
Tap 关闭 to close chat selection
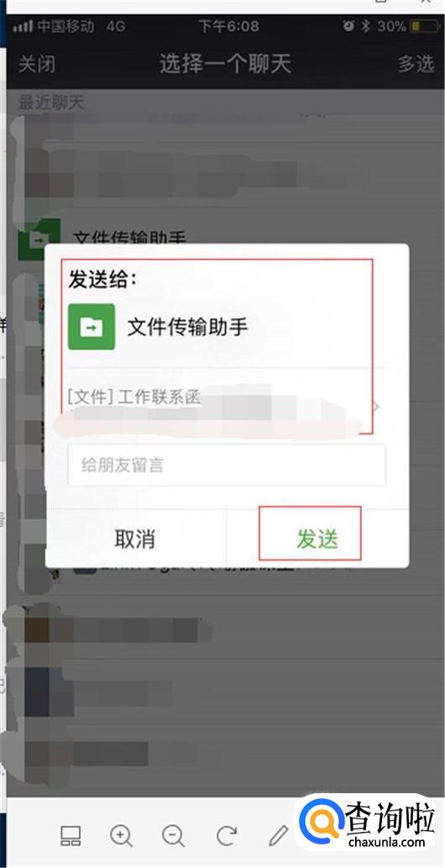37,64
